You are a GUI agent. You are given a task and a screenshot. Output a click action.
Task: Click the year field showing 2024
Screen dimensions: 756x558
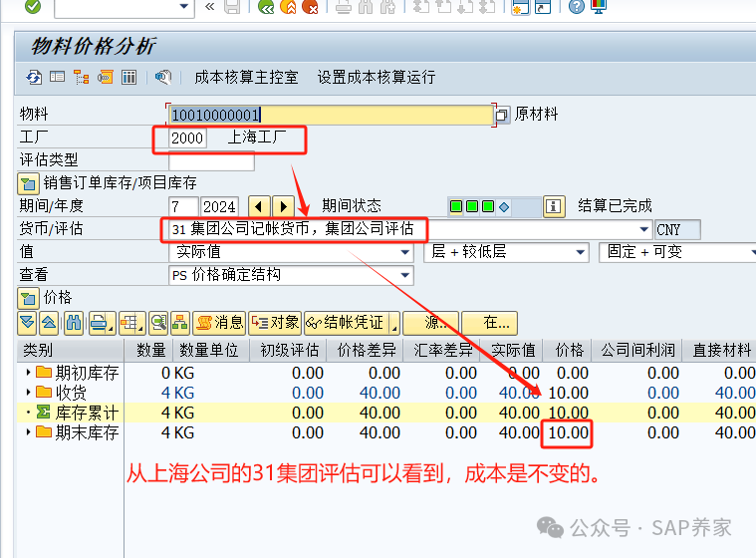tap(219, 206)
